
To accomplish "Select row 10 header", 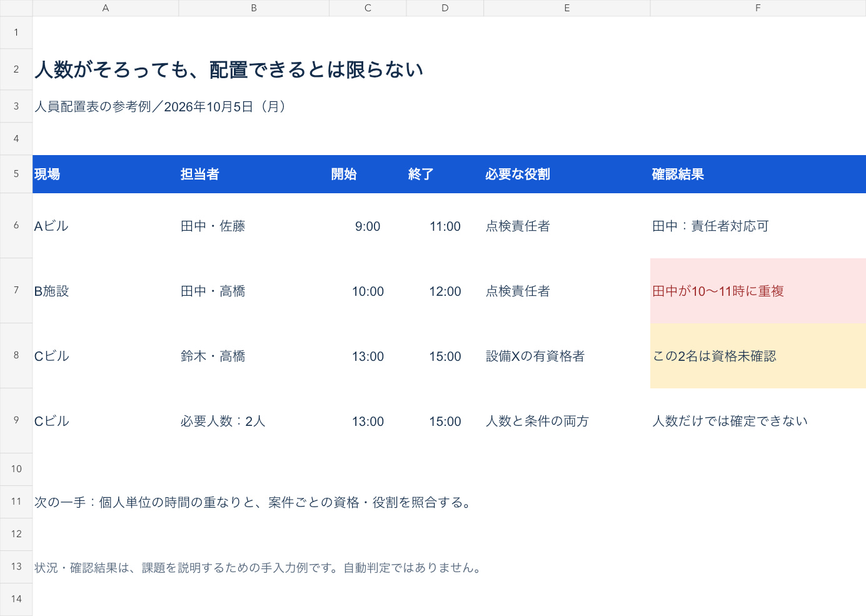I will [x=16, y=470].
